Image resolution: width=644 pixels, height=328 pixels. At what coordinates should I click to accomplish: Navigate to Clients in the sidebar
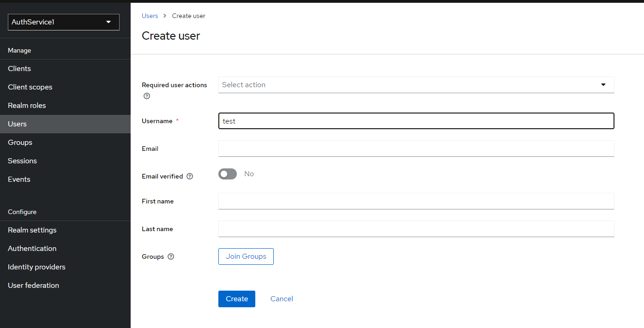point(19,68)
